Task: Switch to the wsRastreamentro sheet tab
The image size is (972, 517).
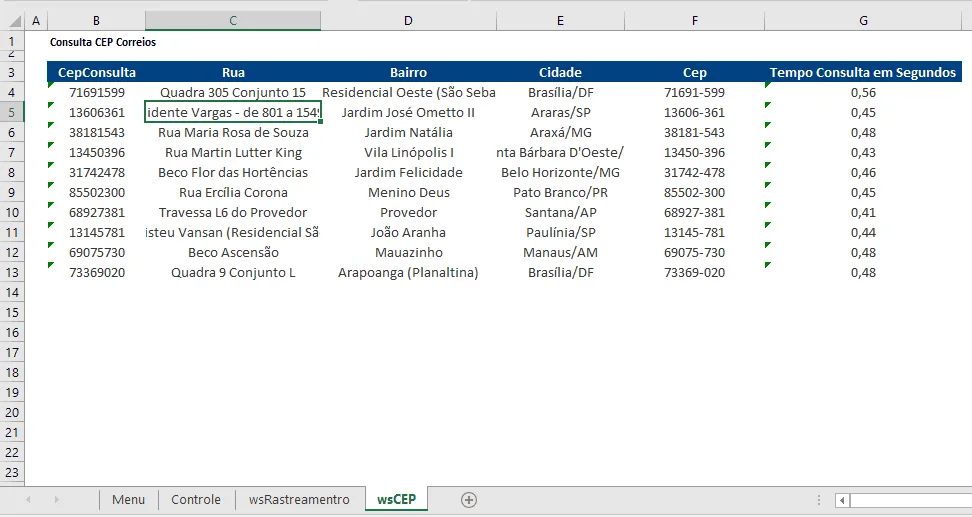Action: click(299, 500)
